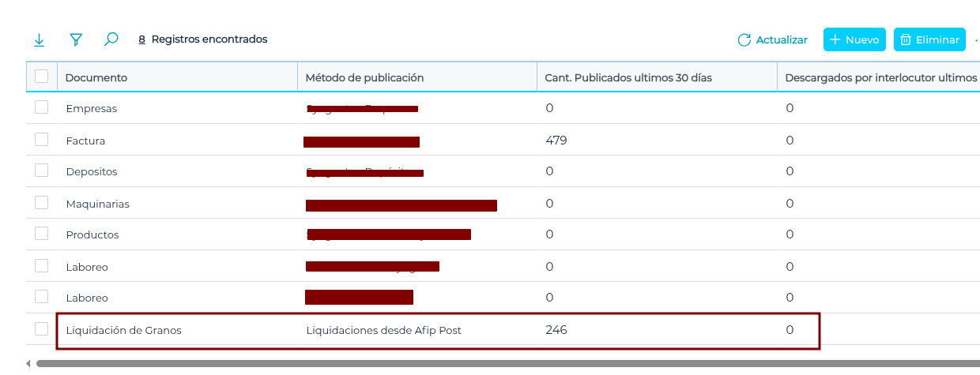Check the Liquidación de Granos checkbox
This screenshot has height=375, width=980.
(x=41, y=329)
